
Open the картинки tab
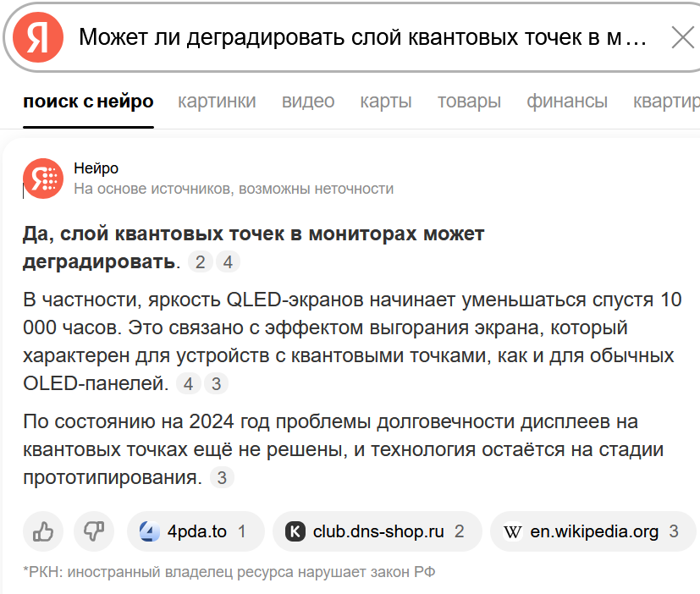pyautogui.click(x=217, y=102)
